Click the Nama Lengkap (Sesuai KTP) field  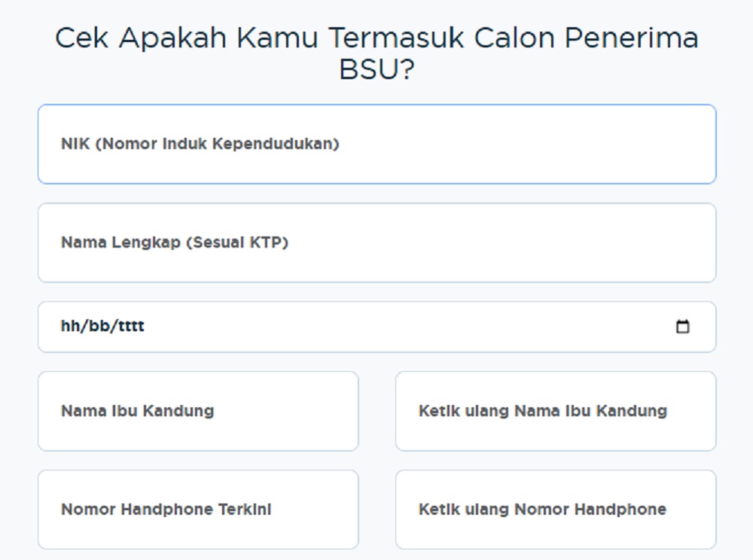(x=377, y=242)
